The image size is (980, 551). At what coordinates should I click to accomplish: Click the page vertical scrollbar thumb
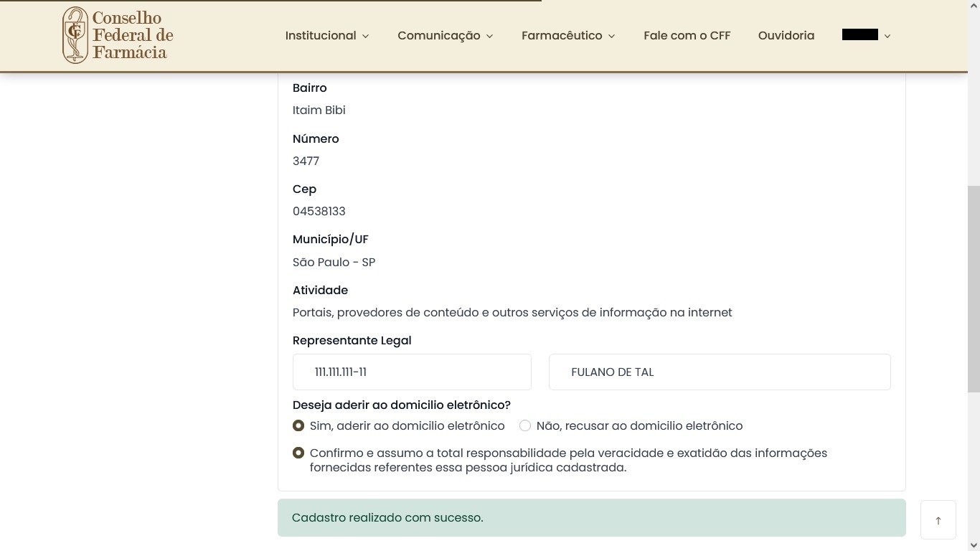974,288
